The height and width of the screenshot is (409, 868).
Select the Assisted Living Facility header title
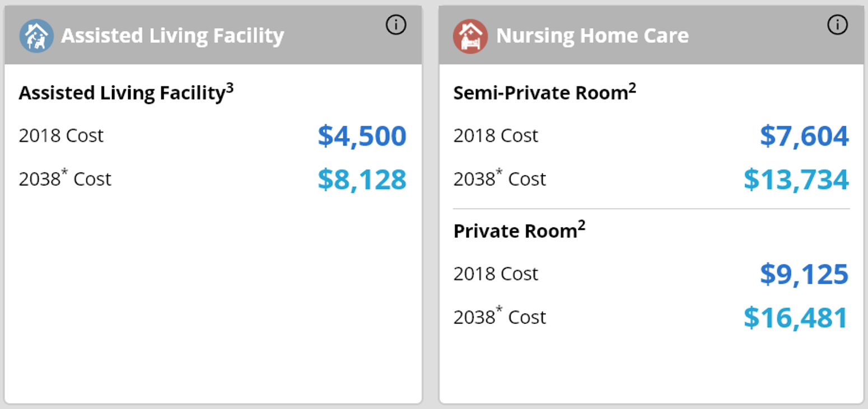pyautogui.click(x=173, y=36)
